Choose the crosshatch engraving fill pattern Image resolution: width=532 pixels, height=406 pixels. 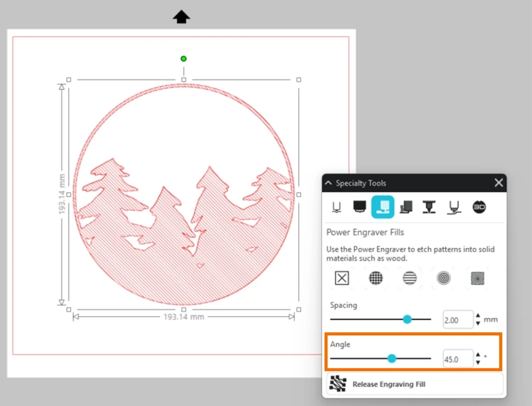coord(376,278)
